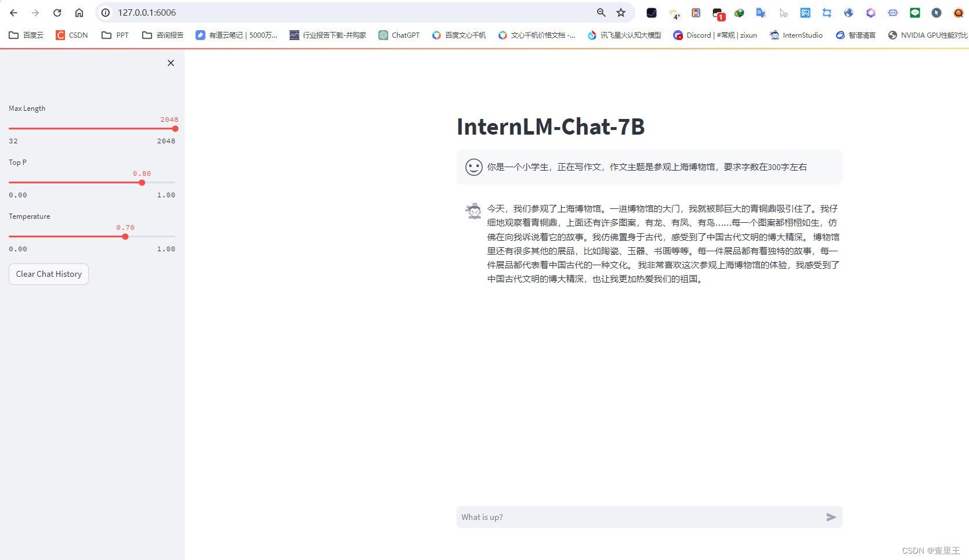Open the PPT bookmark folder
Viewport: 969px width, 560px height.
115,35
